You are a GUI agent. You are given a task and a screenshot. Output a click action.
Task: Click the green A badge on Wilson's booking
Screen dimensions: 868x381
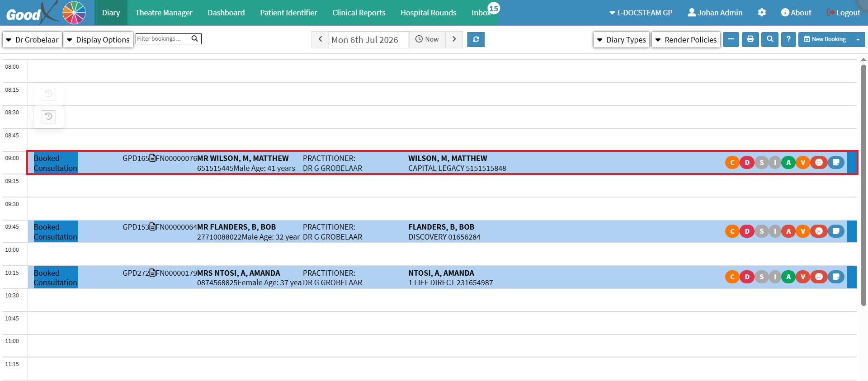(x=788, y=163)
